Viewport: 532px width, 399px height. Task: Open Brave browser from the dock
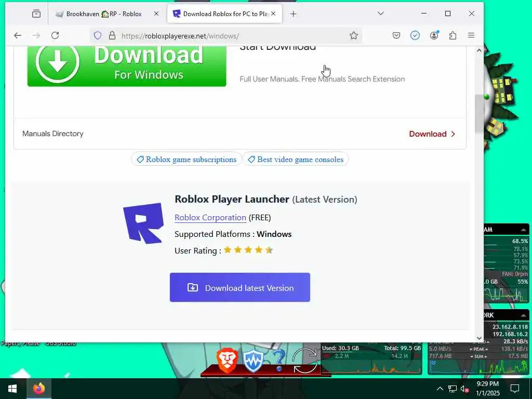227,362
